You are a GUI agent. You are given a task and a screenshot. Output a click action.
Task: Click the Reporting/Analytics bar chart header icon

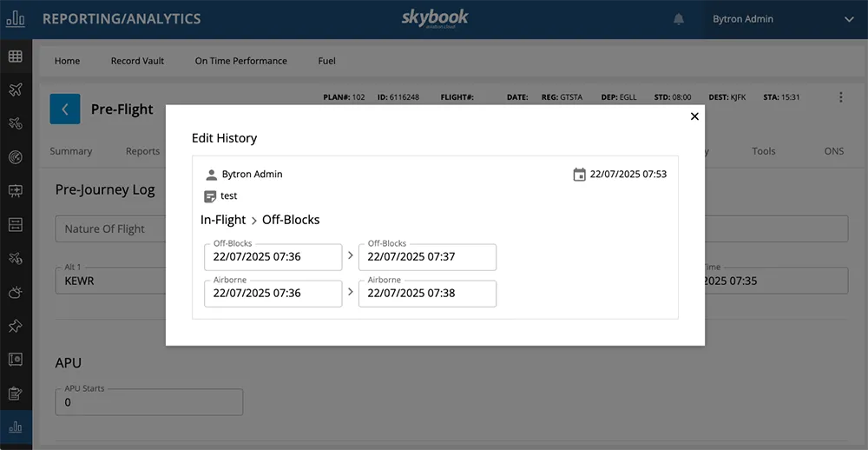16,19
